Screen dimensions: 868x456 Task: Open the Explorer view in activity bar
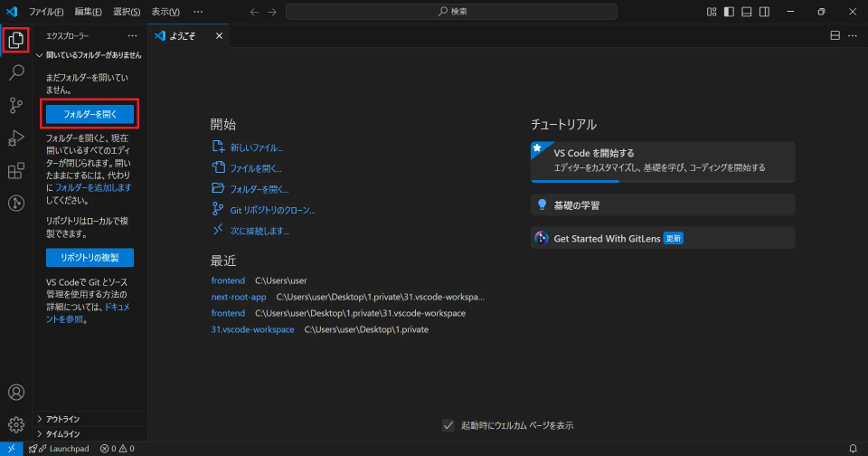tap(16, 40)
